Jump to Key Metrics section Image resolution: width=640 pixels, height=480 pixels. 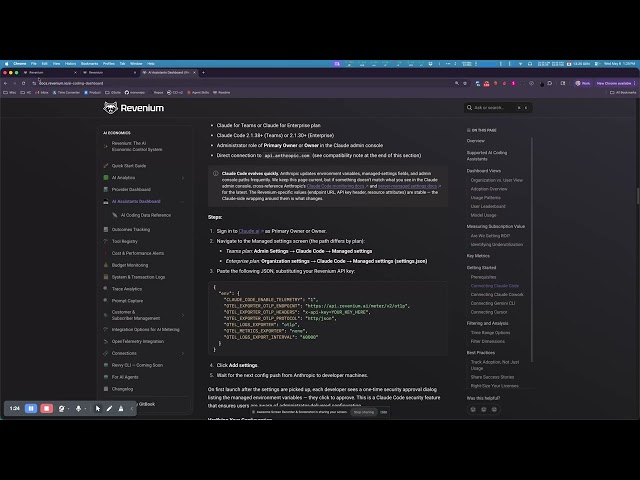(x=478, y=256)
